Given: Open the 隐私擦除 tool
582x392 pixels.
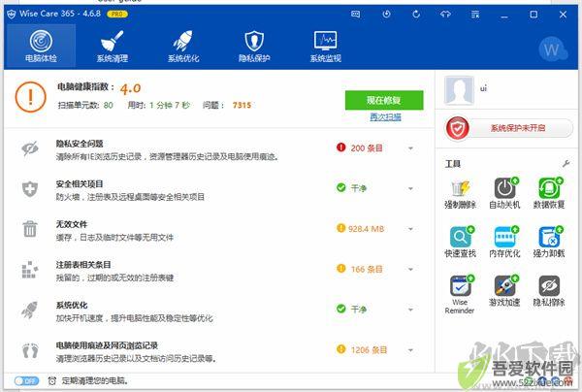Looking at the screenshot, I should tap(549, 291).
